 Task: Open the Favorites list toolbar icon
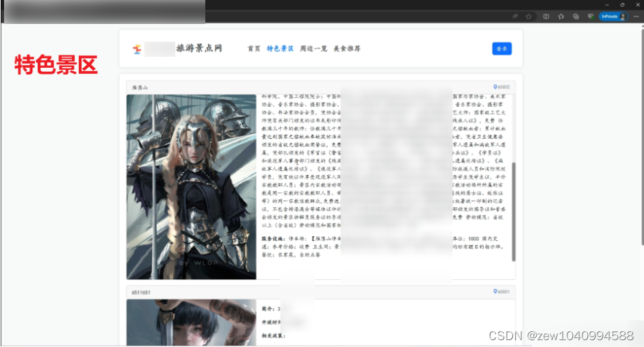tap(561, 16)
